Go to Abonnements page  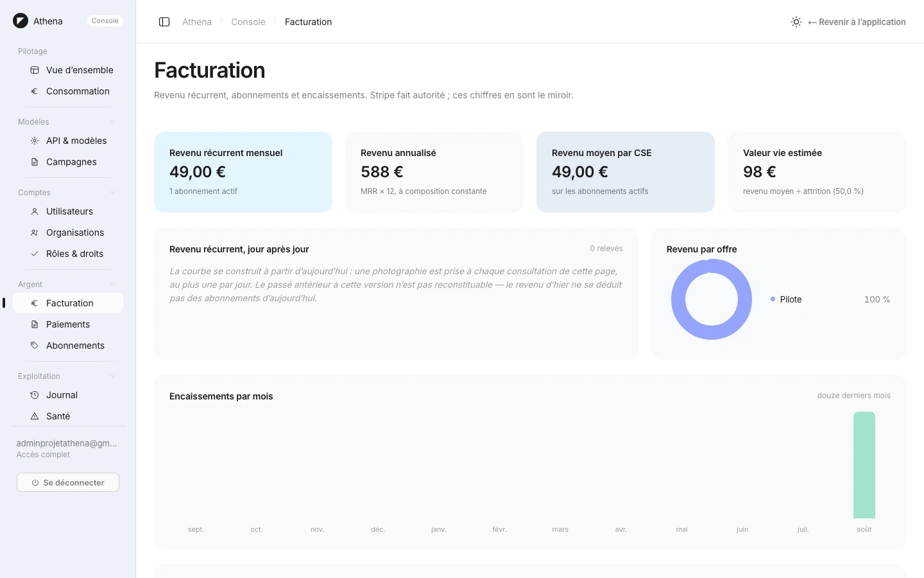68,346
